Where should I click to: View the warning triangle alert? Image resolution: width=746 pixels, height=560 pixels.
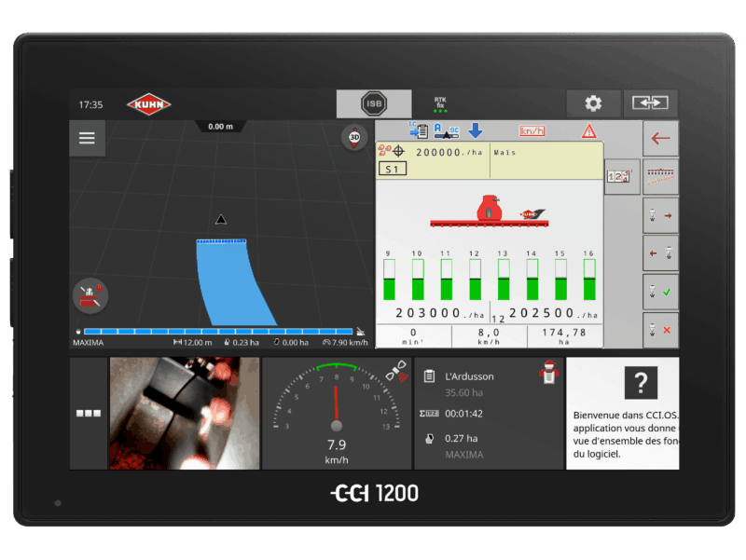point(588,131)
